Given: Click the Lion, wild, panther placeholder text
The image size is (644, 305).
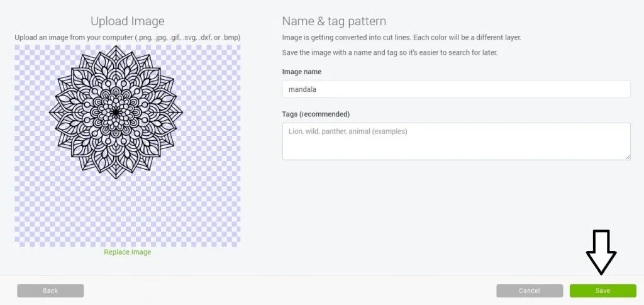Looking at the screenshot, I should pos(348,132).
